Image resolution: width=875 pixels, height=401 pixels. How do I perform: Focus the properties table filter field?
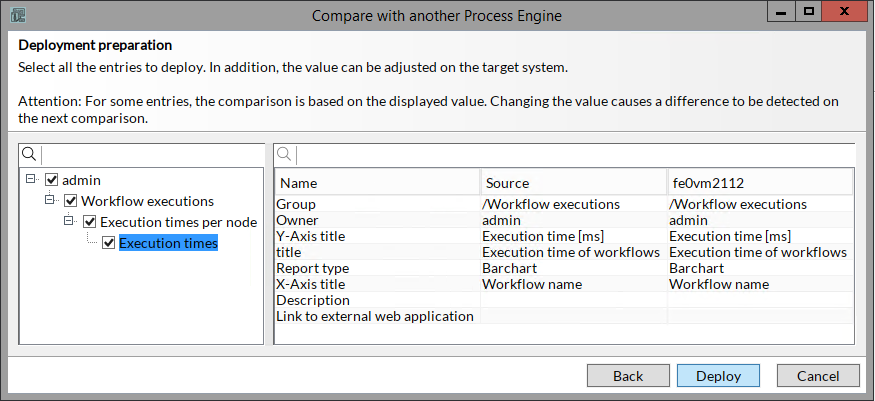click(x=575, y=154)
